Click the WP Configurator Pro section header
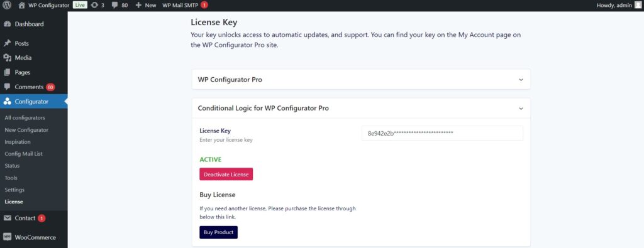Viewport: 644px width, 248px height. (x=361, y=80)
